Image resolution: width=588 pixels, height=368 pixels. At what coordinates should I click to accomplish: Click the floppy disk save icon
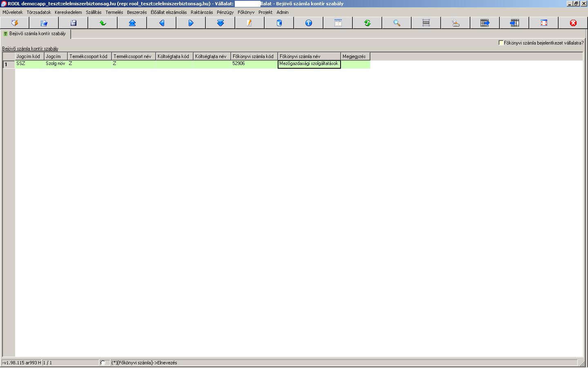(x=73, y=23)
